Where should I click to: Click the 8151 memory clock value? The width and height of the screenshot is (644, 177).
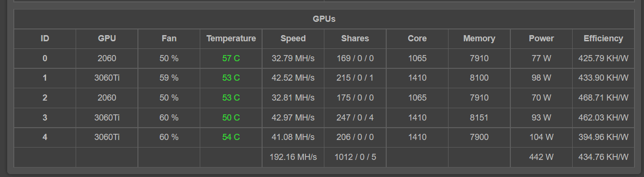coord(479,117)
